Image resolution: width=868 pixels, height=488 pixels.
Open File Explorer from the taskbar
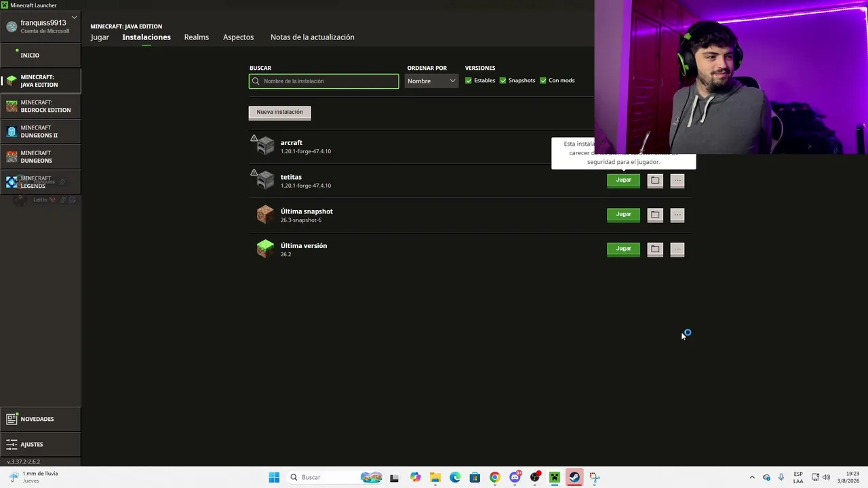[435, 477]
